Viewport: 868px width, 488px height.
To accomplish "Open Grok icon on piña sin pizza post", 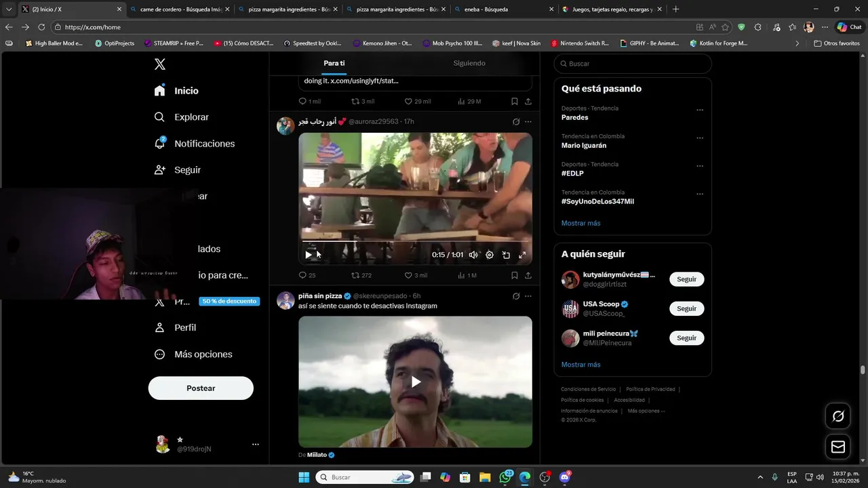I will point(516,296).
